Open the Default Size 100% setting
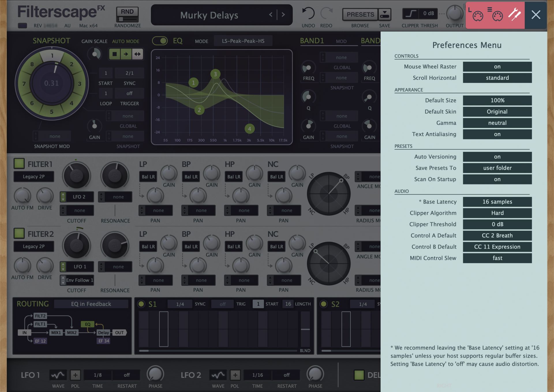Viewport: 554px width, 392px height. (x=497, y=100)
